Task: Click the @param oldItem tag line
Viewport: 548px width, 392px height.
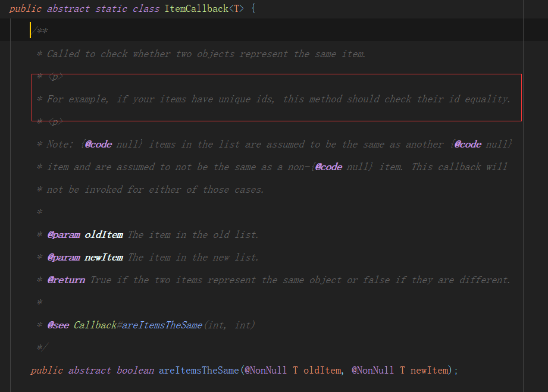Action: point(148,235)
